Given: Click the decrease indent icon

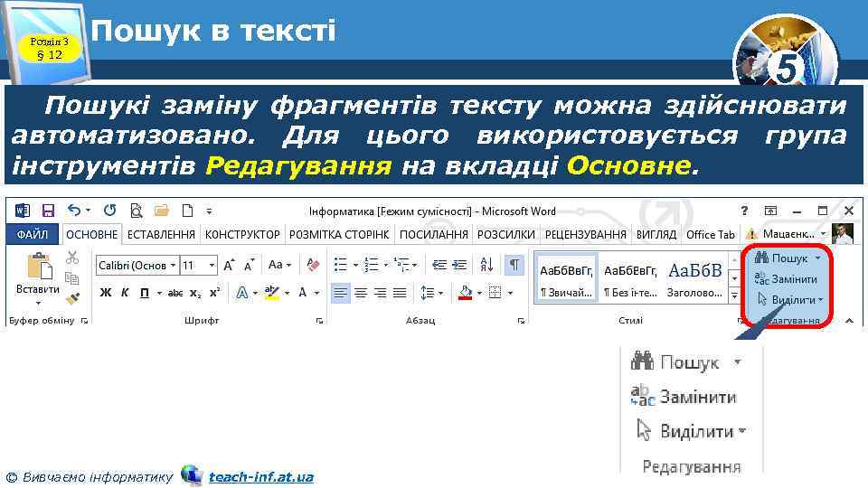Looking at the screenshot, I should [x=439, y=265].
